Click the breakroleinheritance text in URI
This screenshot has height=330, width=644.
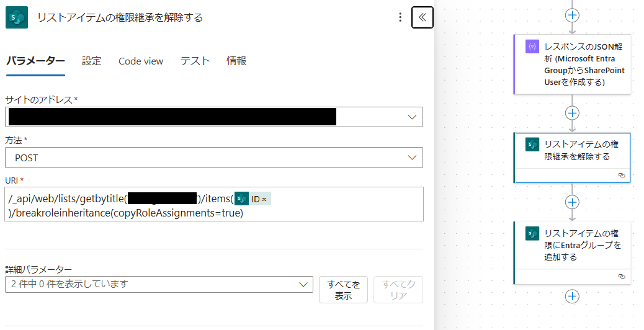pos(64,213)
